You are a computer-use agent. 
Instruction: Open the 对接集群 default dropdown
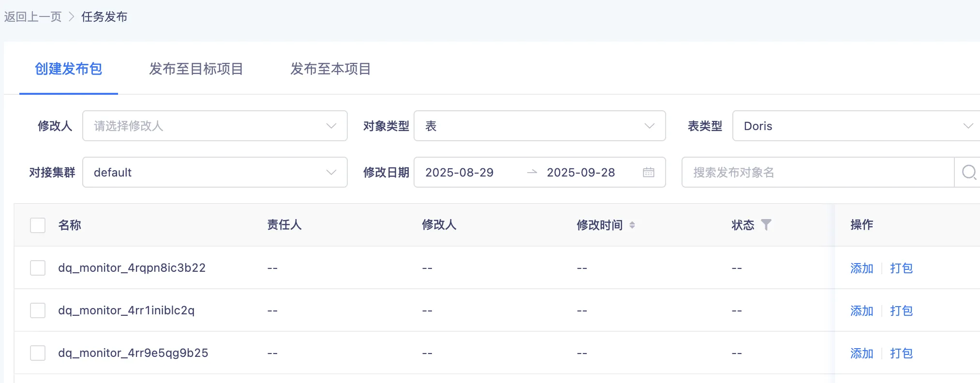point(215,172)
